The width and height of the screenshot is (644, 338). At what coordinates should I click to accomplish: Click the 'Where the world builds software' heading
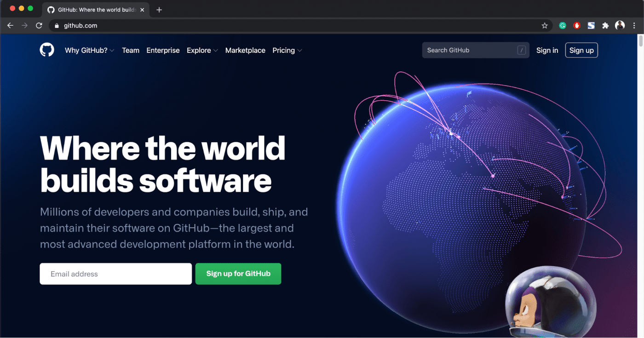coord(163,164)
